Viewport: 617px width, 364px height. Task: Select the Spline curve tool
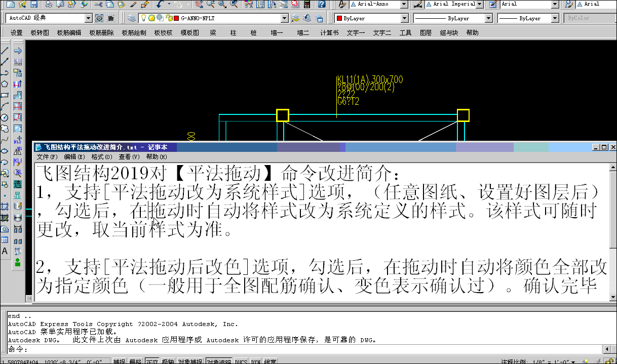pyautogui.click(x=5, y=140)
